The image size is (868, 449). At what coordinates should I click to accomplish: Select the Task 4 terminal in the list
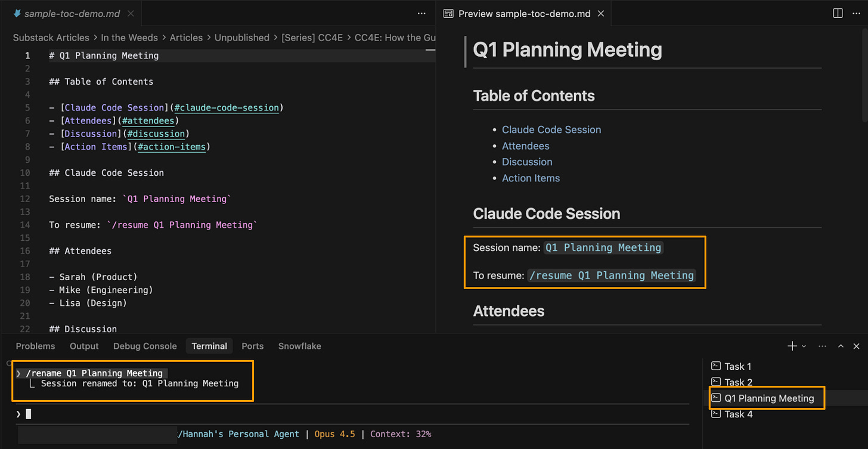coord(738,414)
